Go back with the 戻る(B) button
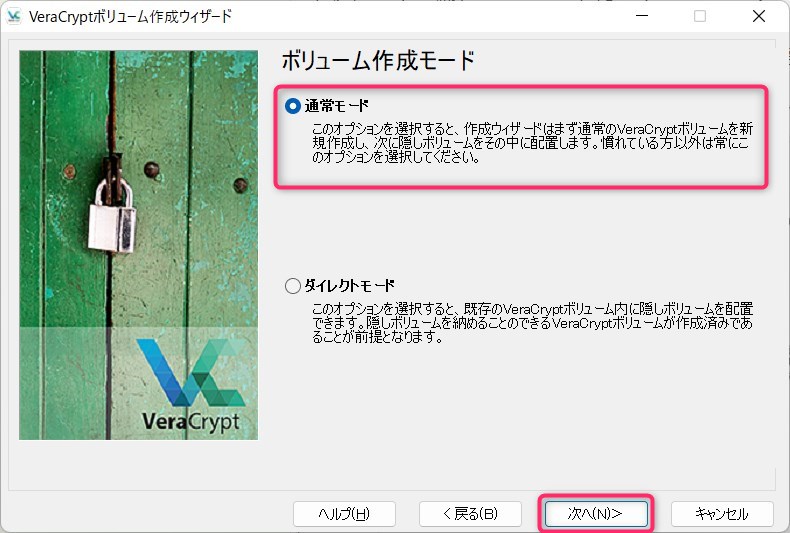This screenshot has height=533, width=790. pyautogui.click(x=470, y=513)
